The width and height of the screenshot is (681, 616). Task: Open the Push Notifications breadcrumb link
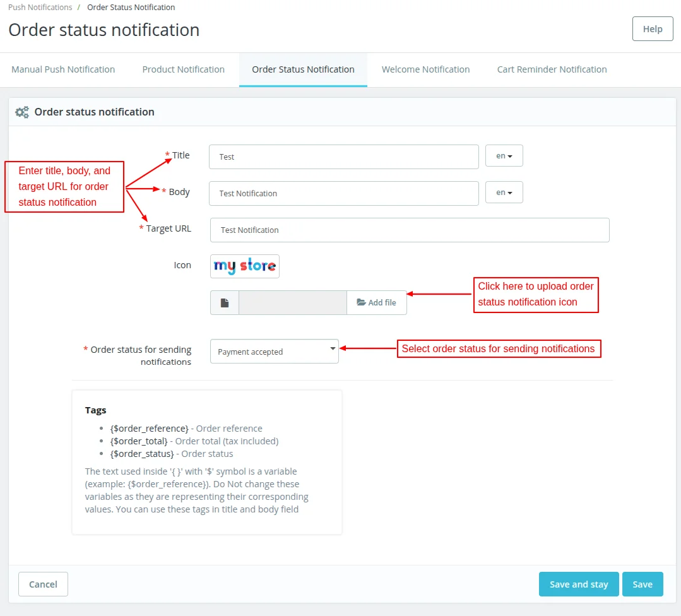pyautogui.click(x=39, y=7)
